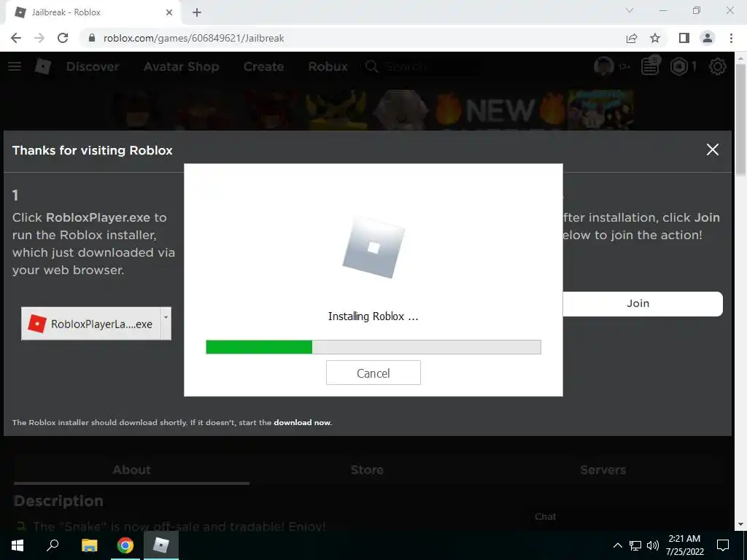Open the Robux menu item

pyautogui.click(x=328, y=66)
